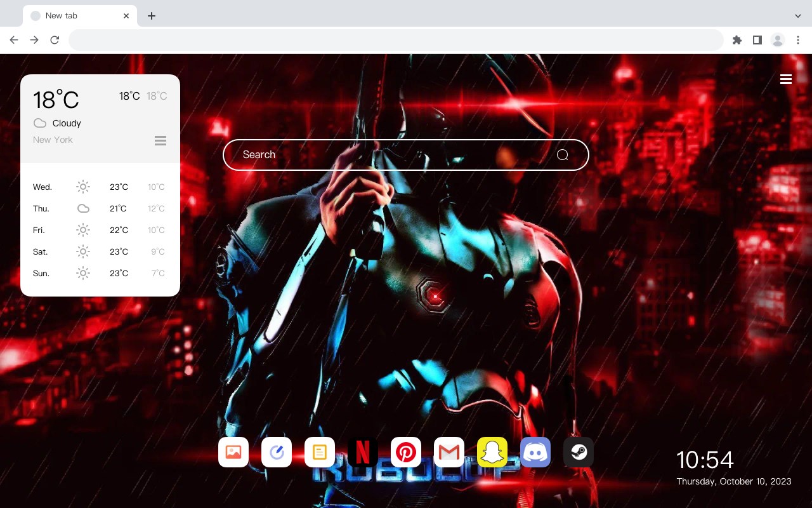Reload the current page

point(55,40)
